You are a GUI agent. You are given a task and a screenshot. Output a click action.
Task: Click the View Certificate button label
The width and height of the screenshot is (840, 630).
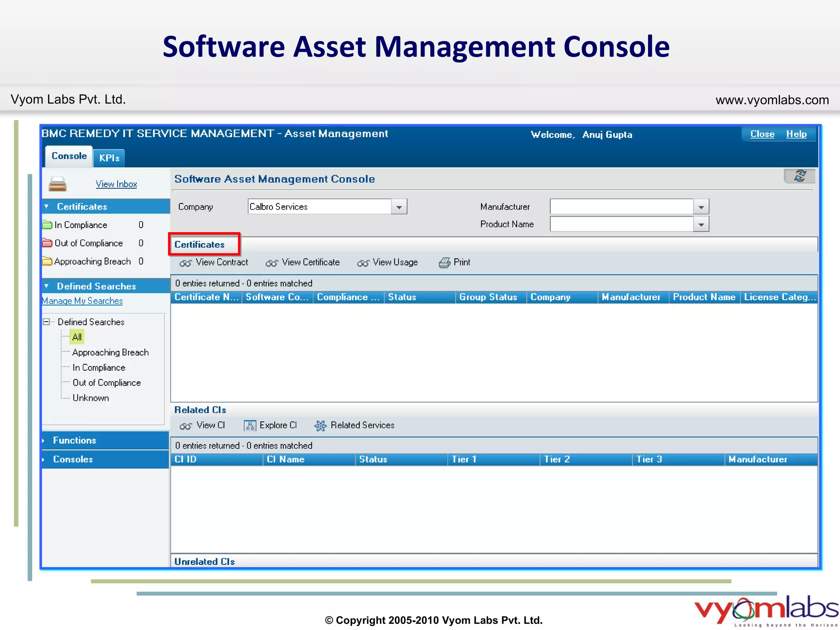click(x=310, y=262)
